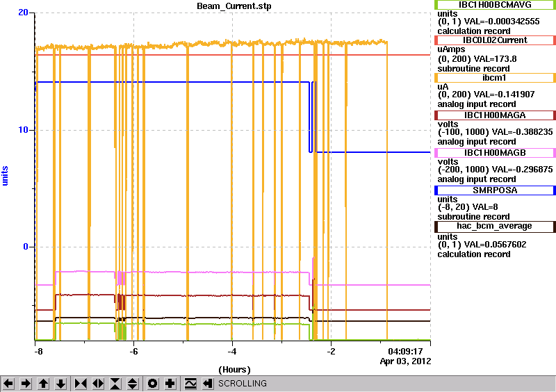
Task: Click the 'uAmps' units text
Action: pos(451,49)
